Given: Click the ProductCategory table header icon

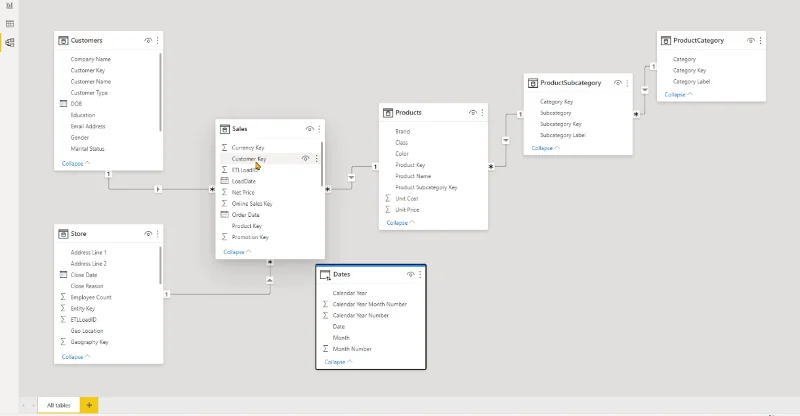Looking at the screenshot, I should [x=666, y=40].
